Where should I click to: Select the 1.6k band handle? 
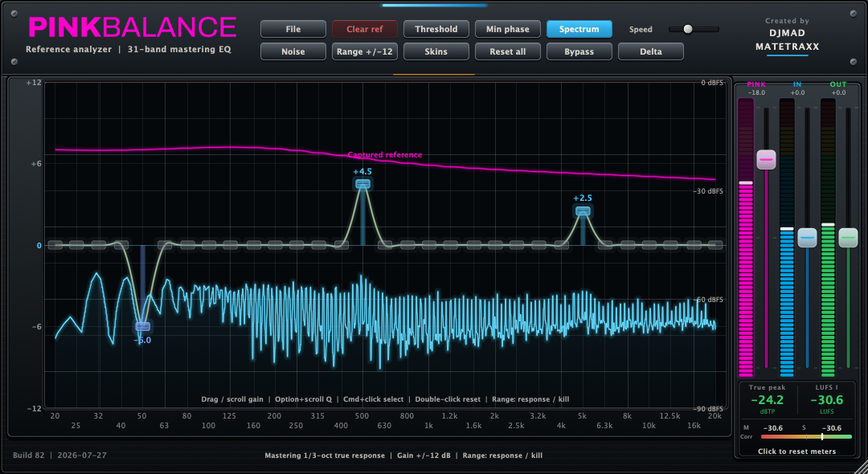(x=473, y=245)
